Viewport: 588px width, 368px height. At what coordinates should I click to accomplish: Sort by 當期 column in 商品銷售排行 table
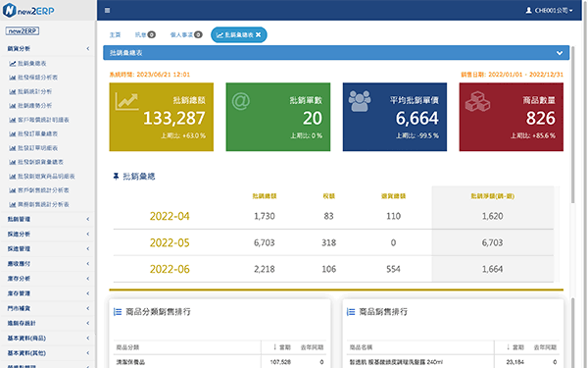click(x=515, y=347)
